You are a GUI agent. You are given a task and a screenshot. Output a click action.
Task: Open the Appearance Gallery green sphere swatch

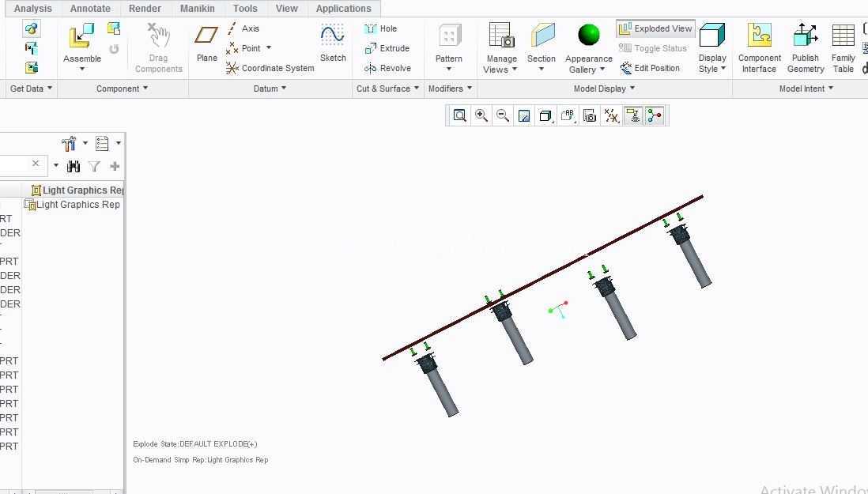click(x=588, y=35)
